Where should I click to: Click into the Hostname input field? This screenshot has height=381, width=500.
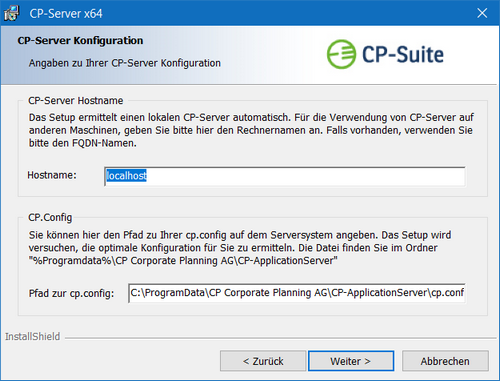(x=285, y=176)
